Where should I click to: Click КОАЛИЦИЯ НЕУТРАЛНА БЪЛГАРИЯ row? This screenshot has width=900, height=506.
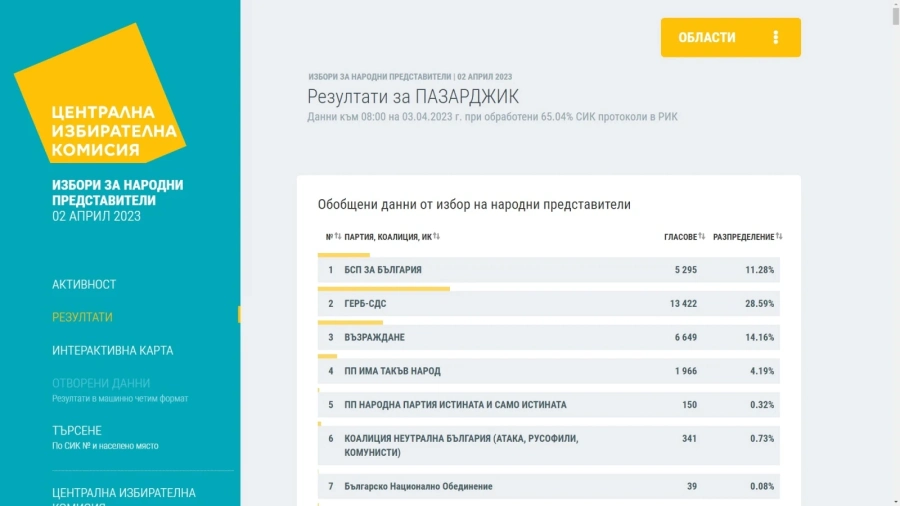[549, 445]
